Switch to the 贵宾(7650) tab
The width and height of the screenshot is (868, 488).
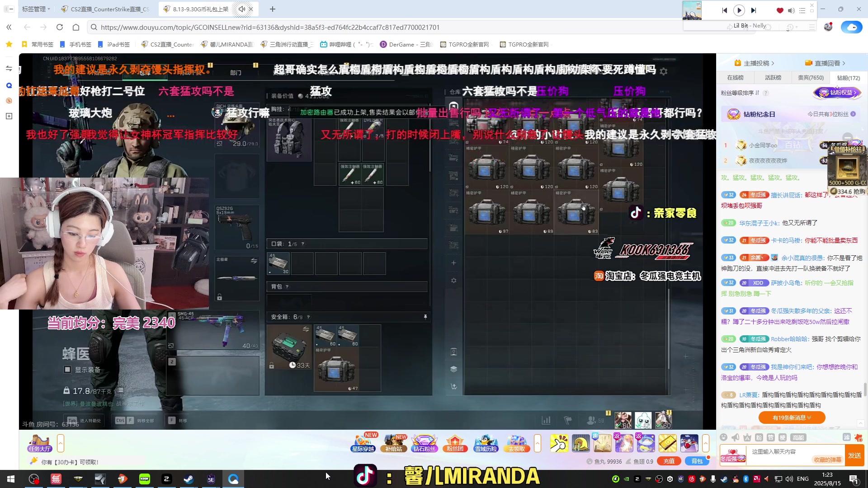coord(811,78)
